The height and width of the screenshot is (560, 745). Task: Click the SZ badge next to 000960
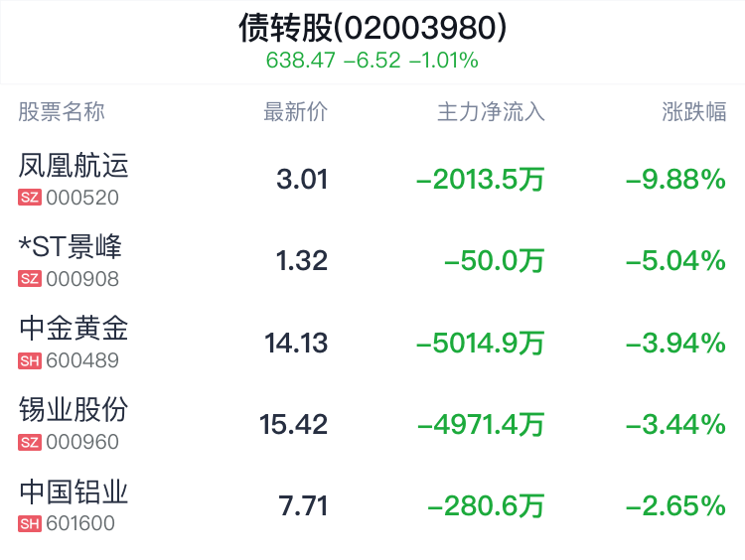coord(30,442)
